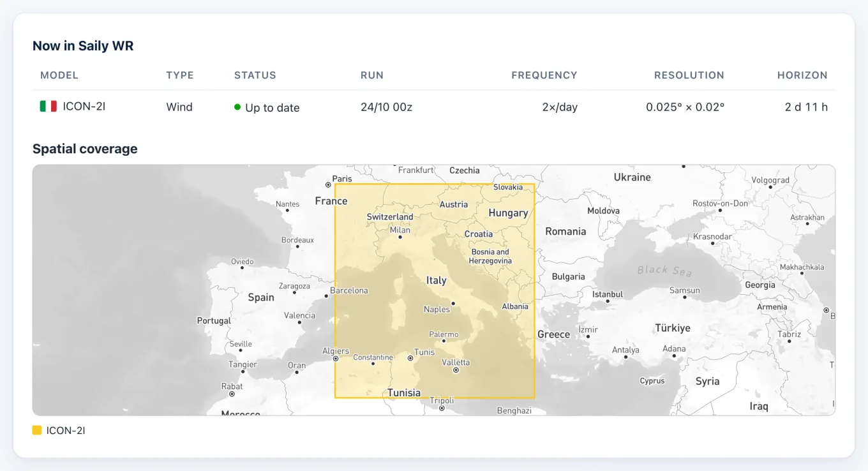Select the 2 d 11 h horizon value
Viewport: 868px width, 471px height.
click(x=806, y=107)
